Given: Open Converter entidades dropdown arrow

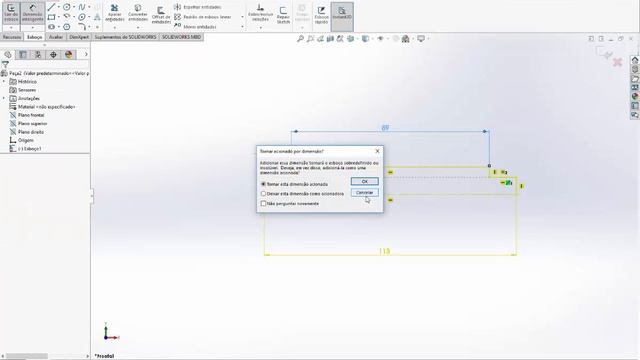Looking at the screenshot, I should coord(138,28).
